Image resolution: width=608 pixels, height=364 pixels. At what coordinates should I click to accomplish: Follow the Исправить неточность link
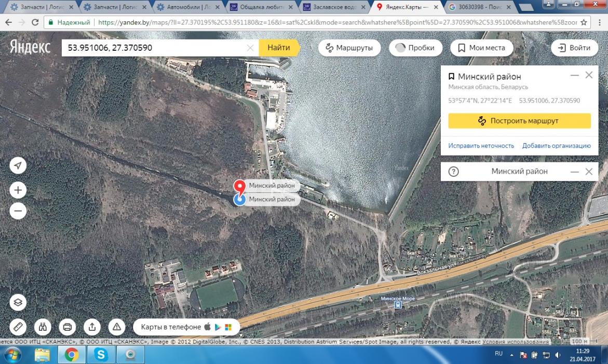(x=481, y=146)
